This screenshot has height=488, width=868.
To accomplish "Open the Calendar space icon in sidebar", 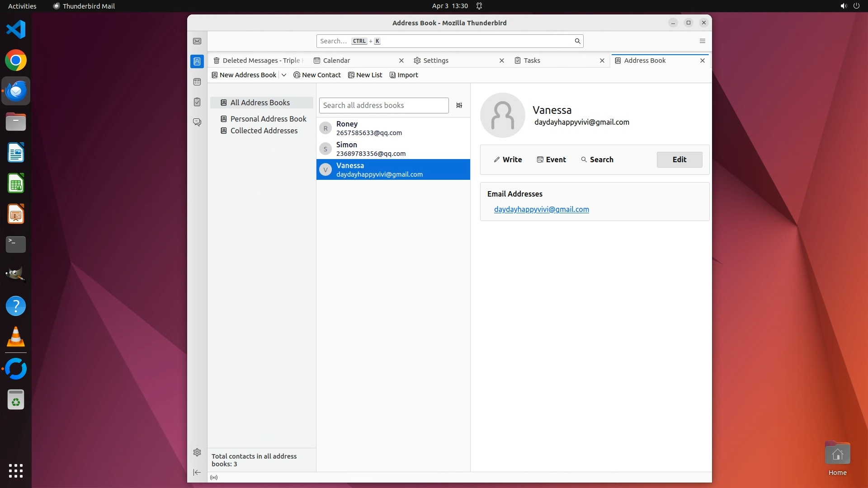I will pos(197,82).
